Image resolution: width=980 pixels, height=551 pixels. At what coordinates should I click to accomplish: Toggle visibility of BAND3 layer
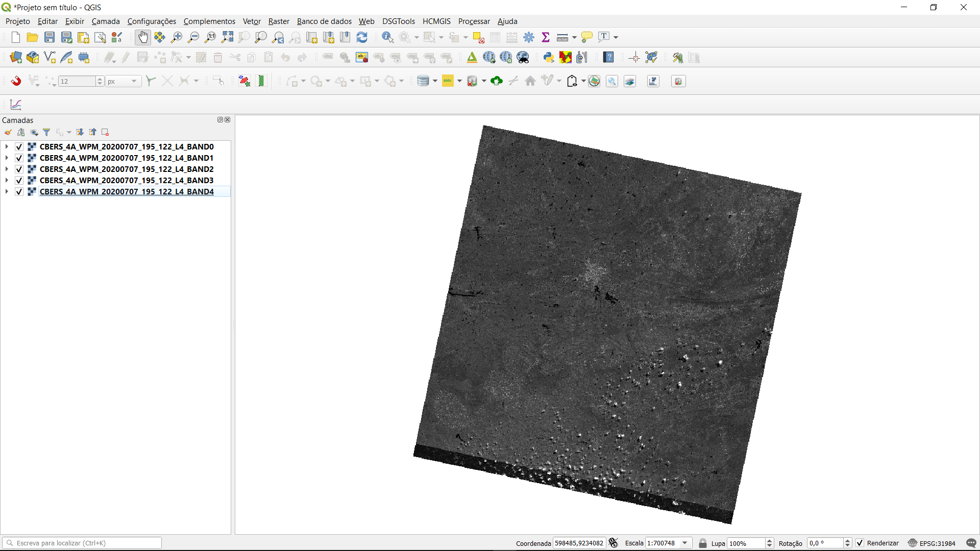(19, 181)
